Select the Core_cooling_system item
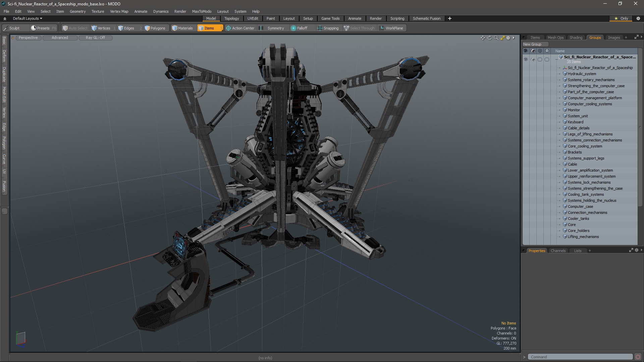This screenshot has height=362, width=644. [x=585, y=146]
